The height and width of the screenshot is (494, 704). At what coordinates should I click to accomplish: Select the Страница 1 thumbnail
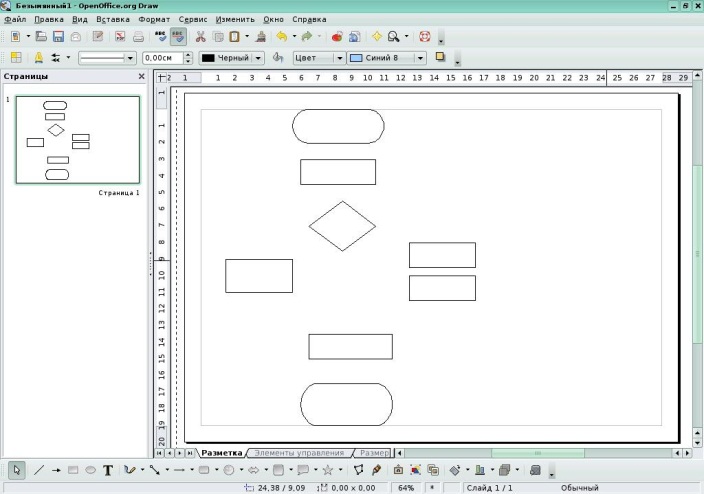78,140
